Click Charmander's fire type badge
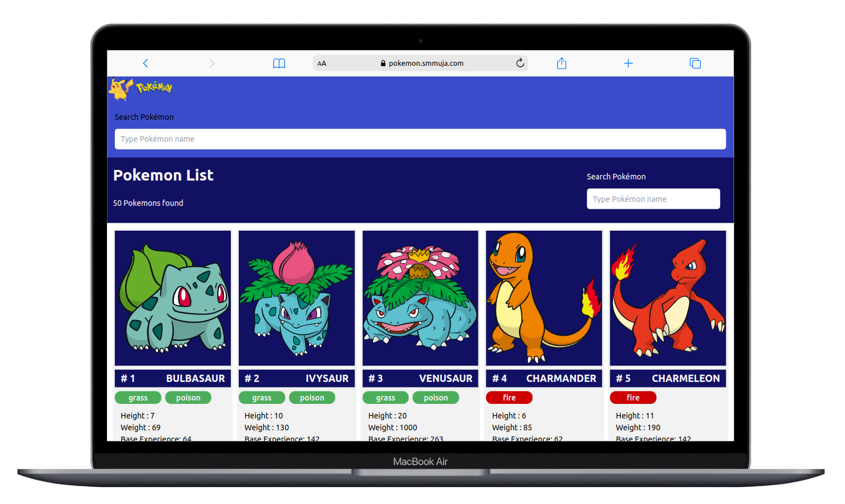This screenshot has height=504, width=845. 509,398
